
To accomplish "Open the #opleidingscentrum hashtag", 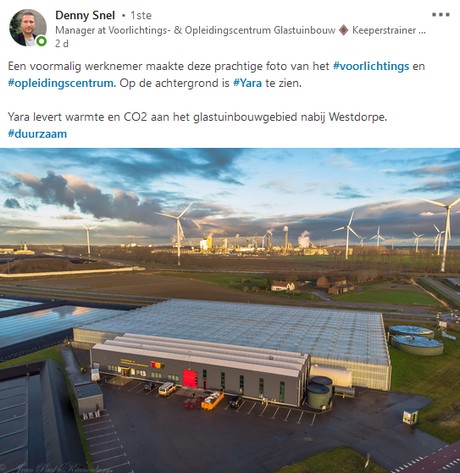I will point(62,83).
